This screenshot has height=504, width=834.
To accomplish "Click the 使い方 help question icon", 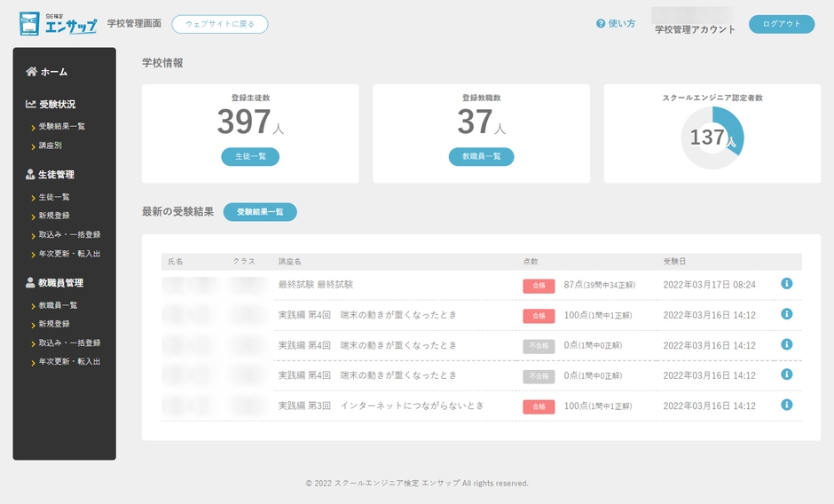I will [x=601, y=24].
